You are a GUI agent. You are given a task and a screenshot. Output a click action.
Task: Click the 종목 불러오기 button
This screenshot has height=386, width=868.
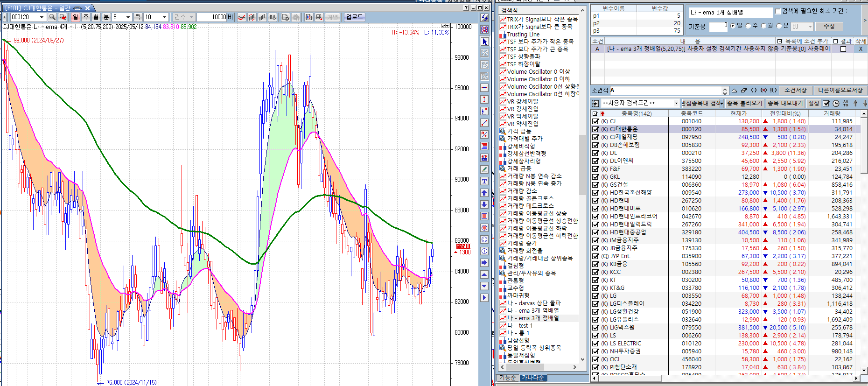[744, 103]
